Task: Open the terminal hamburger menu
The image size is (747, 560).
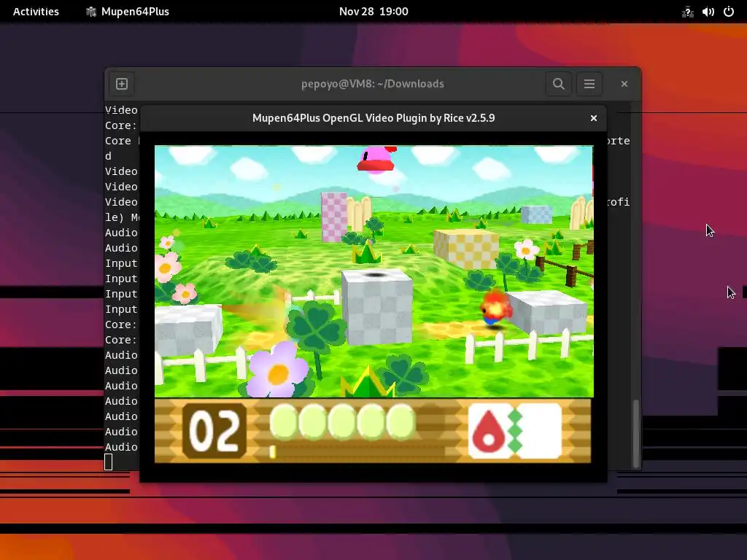Action: 589,84
